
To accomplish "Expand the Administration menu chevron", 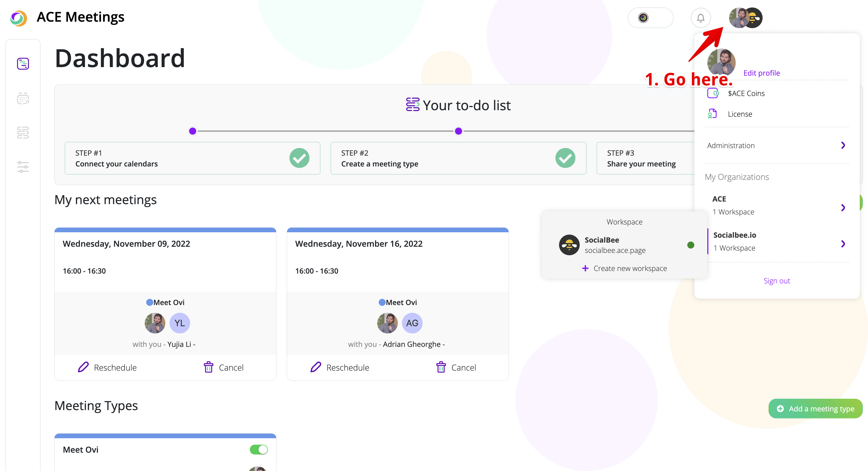I will point(843,146).
